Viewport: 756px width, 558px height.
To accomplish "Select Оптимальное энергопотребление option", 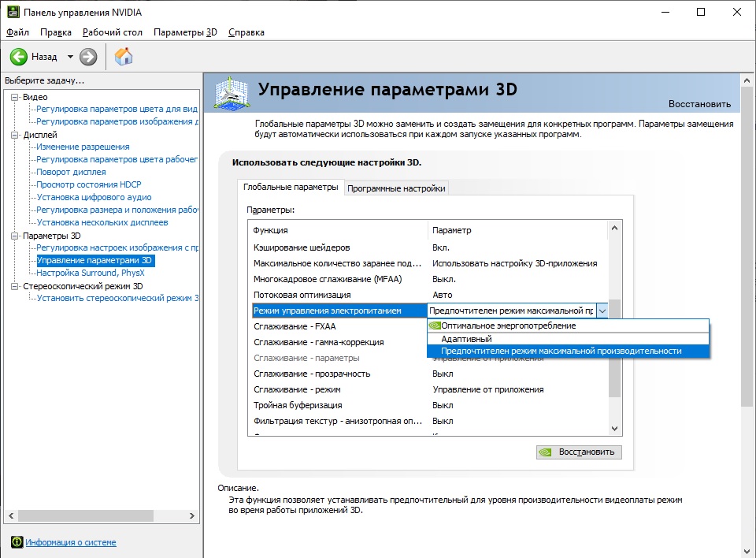I will click(568, 325).
